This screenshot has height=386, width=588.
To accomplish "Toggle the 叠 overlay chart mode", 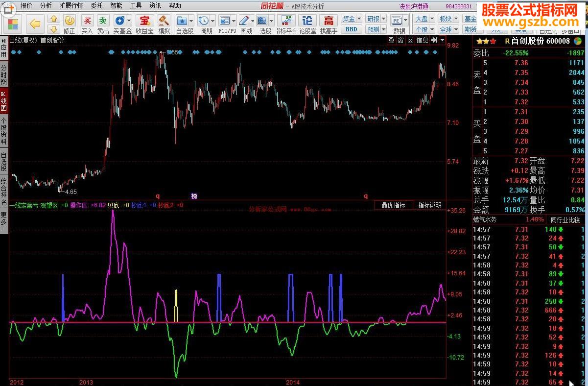I will [x=391, y=40].
